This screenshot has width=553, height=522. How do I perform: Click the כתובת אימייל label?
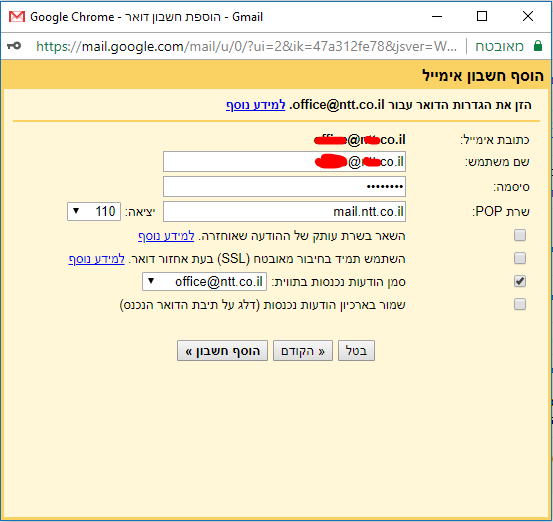click(494, 140)
